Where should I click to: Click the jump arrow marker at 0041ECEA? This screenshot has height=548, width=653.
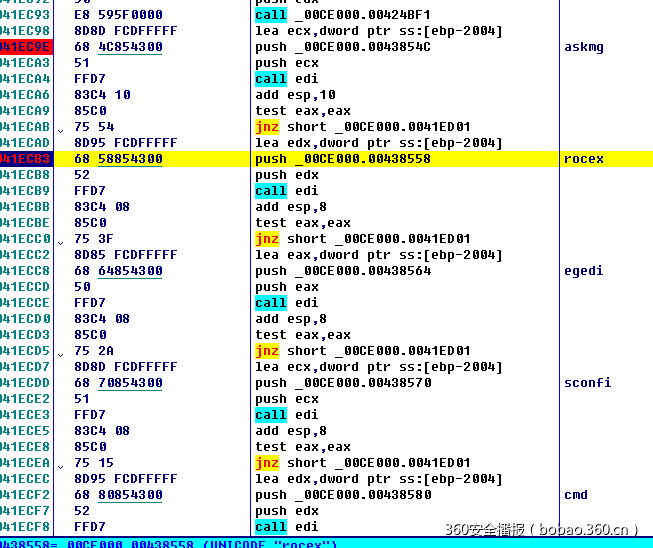[x=61, y=464]
